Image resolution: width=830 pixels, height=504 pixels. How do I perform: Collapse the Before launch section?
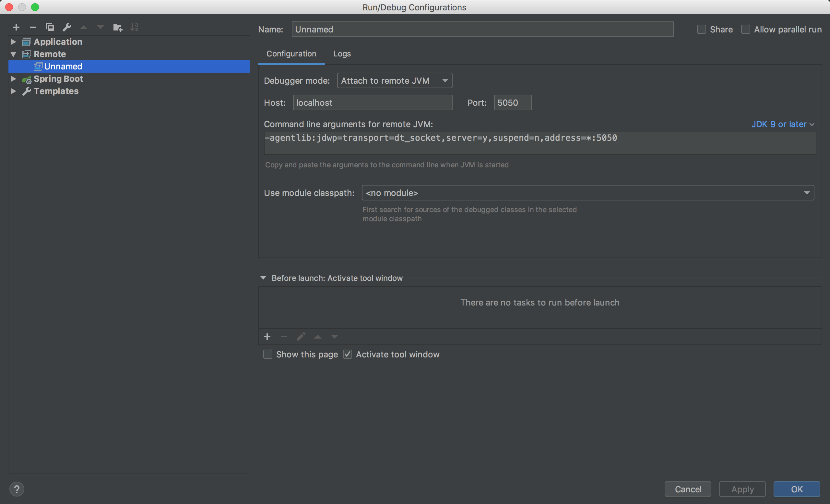(x=263, y=278)
